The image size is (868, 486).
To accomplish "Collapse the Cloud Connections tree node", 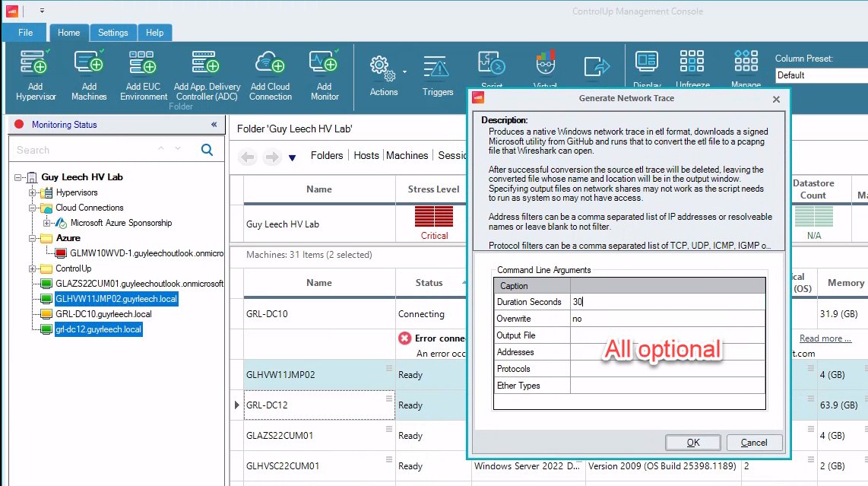I will click(32, 208).
